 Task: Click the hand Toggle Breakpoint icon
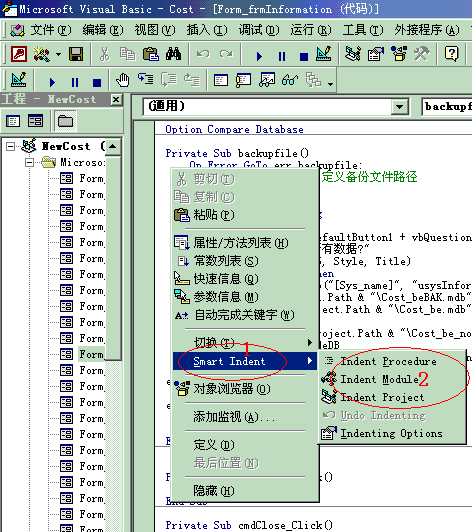click(x=122, y=80)
